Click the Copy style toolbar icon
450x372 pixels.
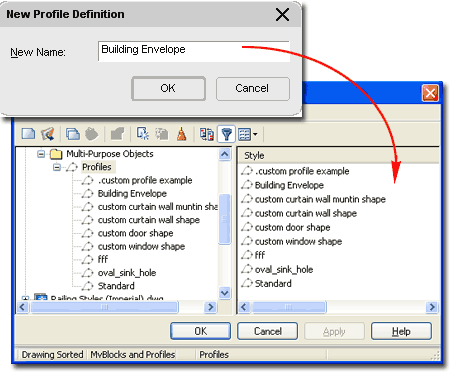point(73,134)
